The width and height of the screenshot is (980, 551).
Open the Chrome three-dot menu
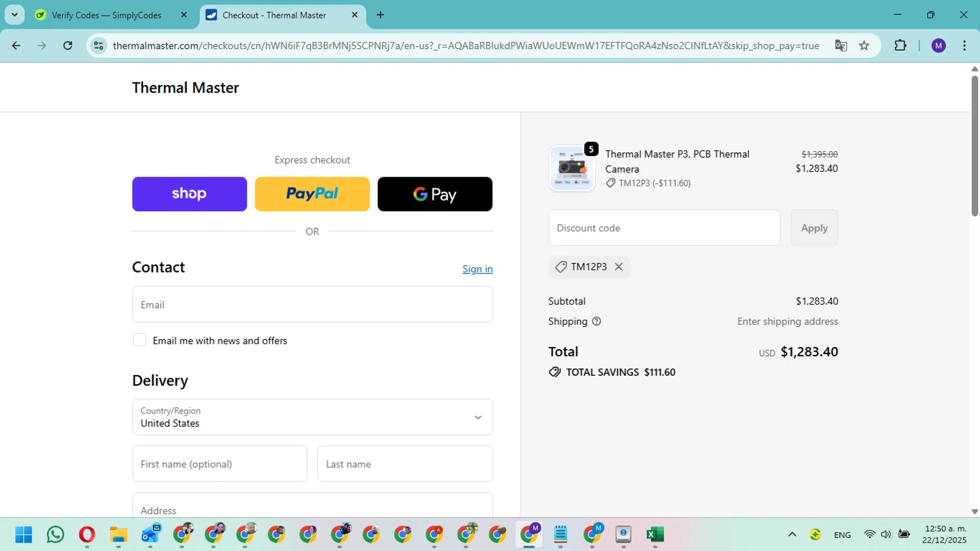[x=964, y=46]
